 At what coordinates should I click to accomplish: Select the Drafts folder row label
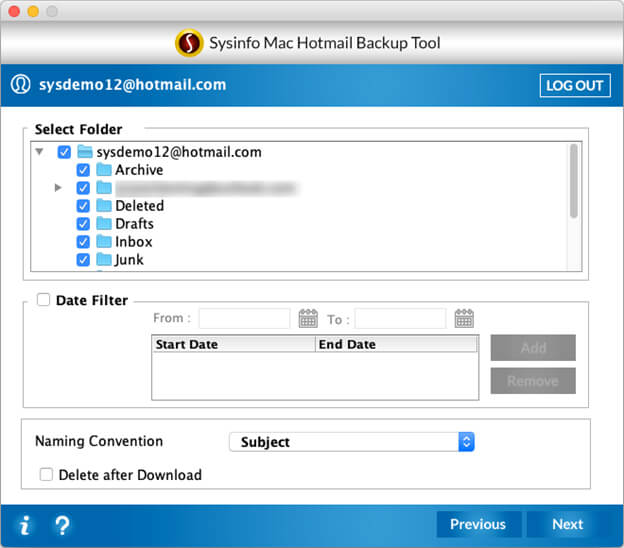tap(135, 224)
